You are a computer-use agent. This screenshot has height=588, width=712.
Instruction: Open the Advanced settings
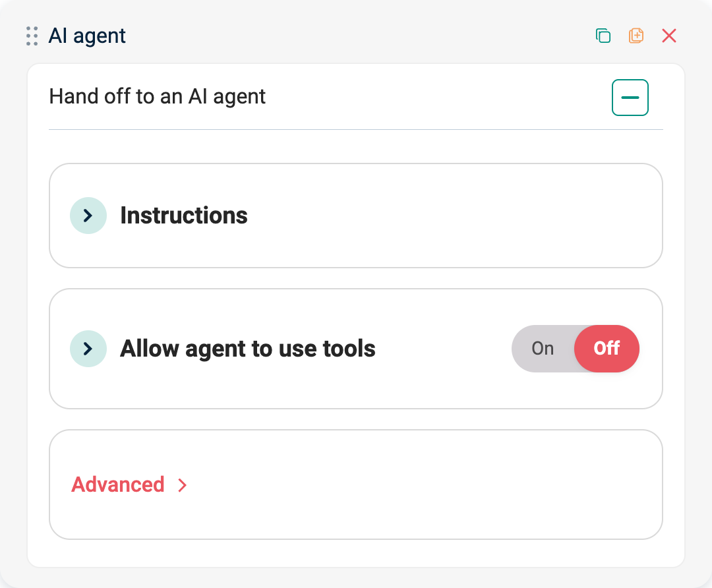pyautogui.click(x=119, y=485)
